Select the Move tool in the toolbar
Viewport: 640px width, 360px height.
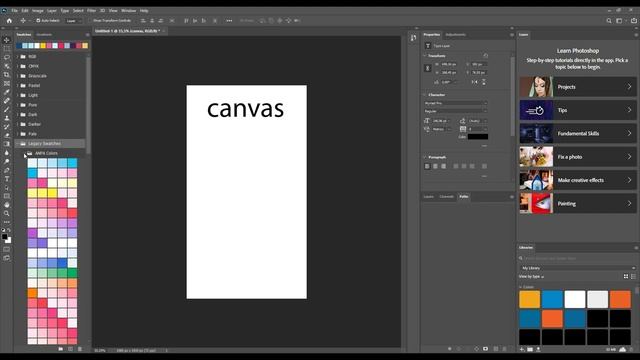click(7, 40)
